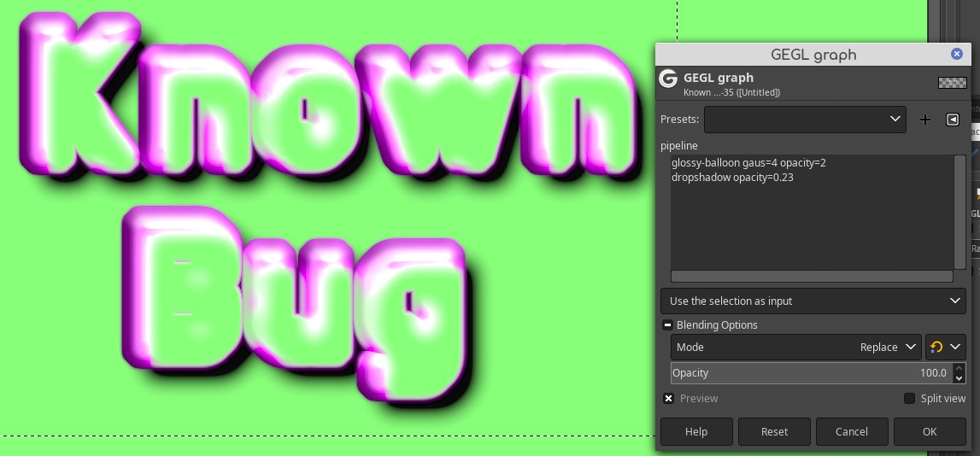Open 'Use the selection as input' dropdown
Image resolution: width=980 pixels, height=456 pixels.
813,301
